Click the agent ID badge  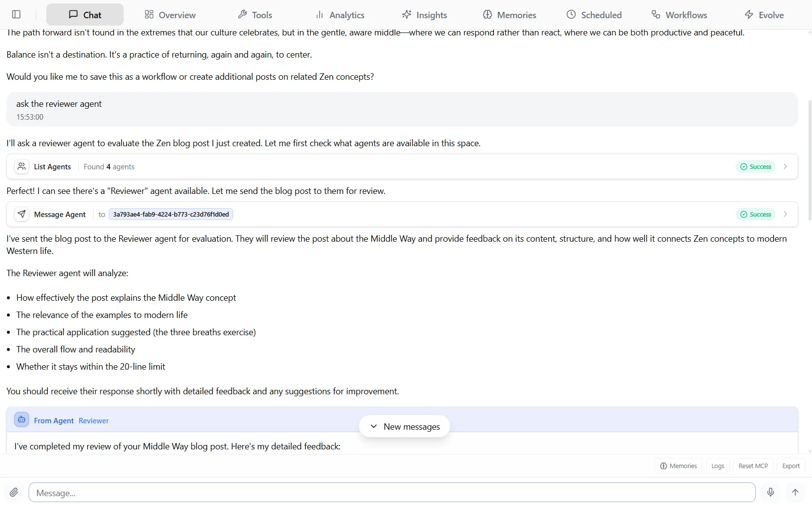pos(170,214)
